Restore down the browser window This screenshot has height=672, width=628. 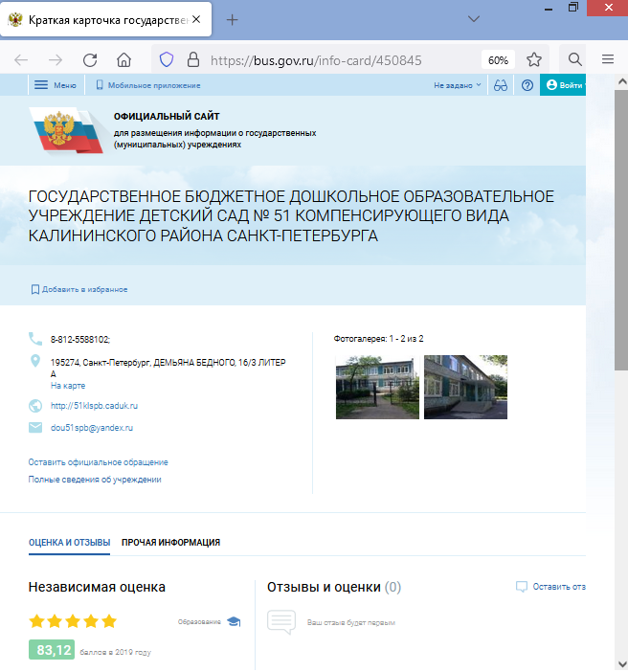[x=573, y=8]
